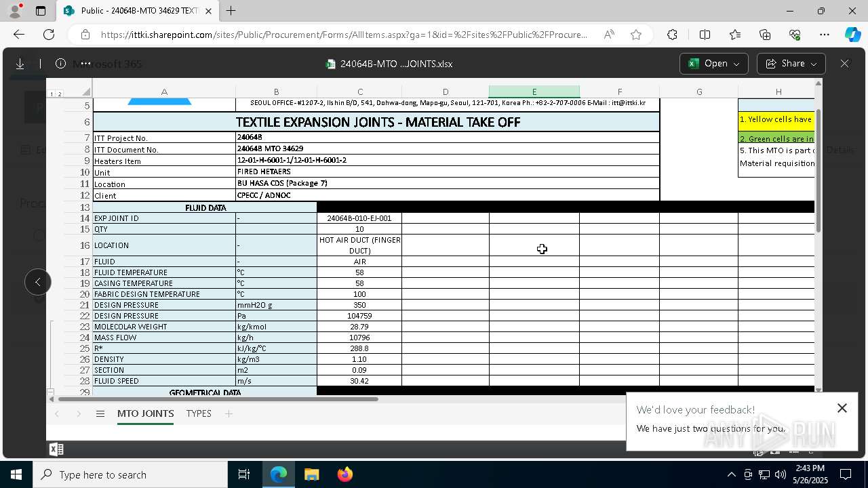Select column G header
Image resolution: width=868 pixels, height=488 pixels.
tap(698, 91)
